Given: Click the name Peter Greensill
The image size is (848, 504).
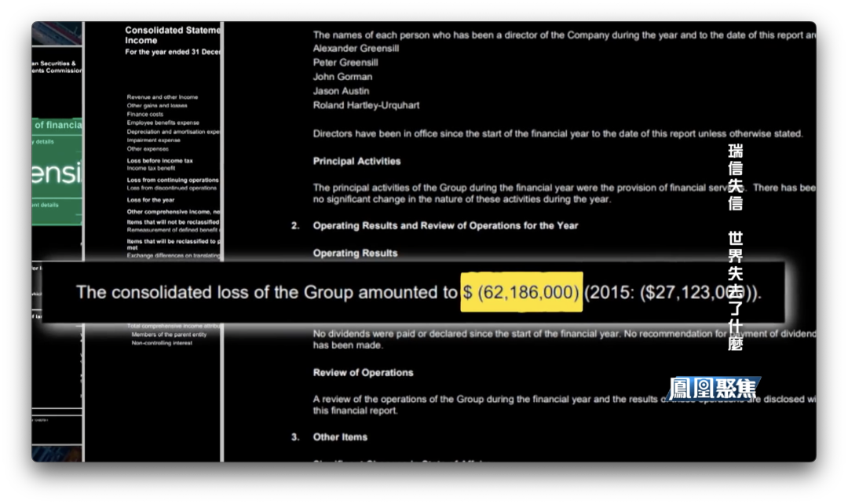Looking at the screenshot, I should 345,62.
